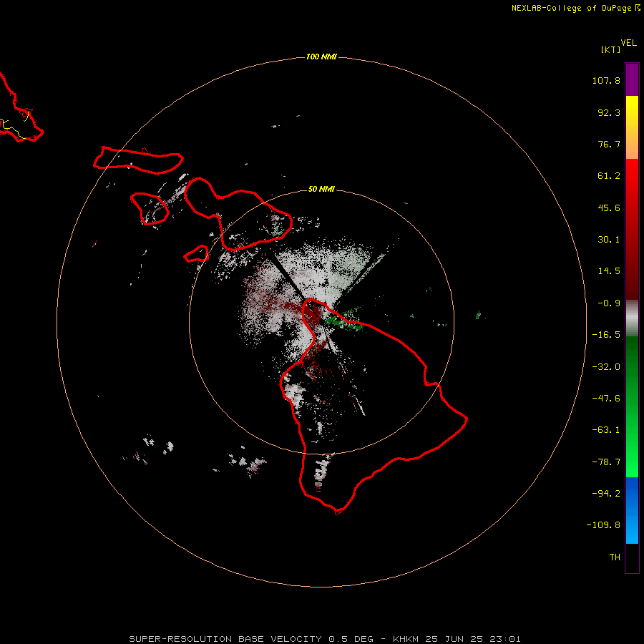Image resolution: width=644 pixels, height=644 pixels.
Task: Click the -32.0 velocity scale value
Action: [606, 367]
